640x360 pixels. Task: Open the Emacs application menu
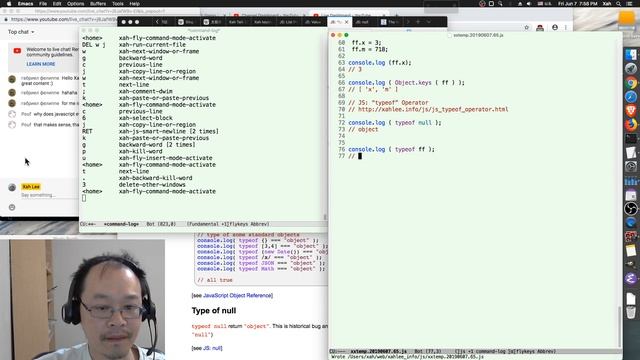25,4
